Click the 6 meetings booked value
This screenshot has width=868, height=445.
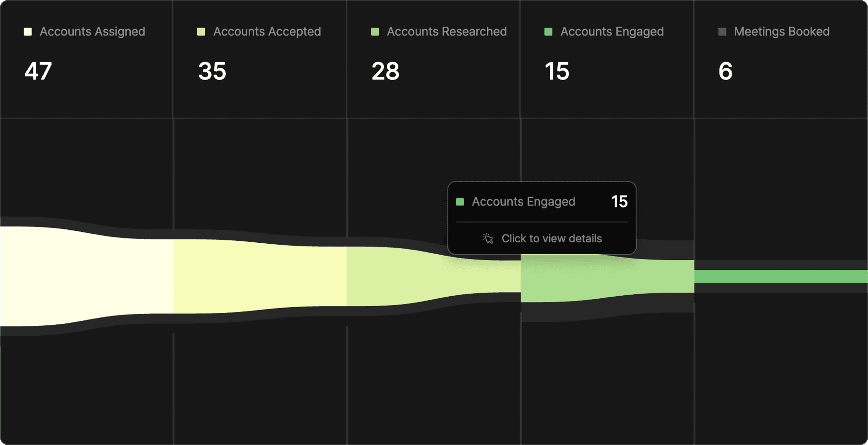click(x=725, y=71)
